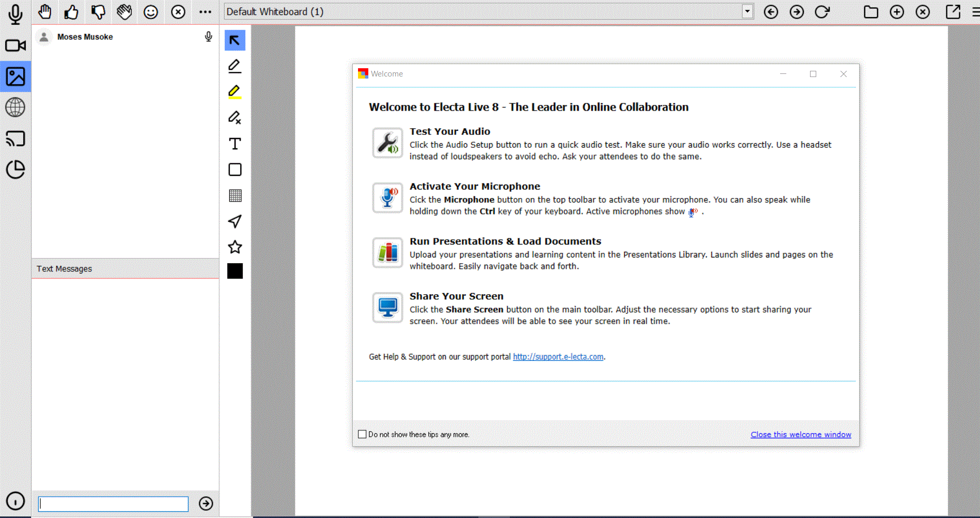Click the smiley face emoticon icon
Viewport: 980px width, 518px height.
tap(151, 12)
